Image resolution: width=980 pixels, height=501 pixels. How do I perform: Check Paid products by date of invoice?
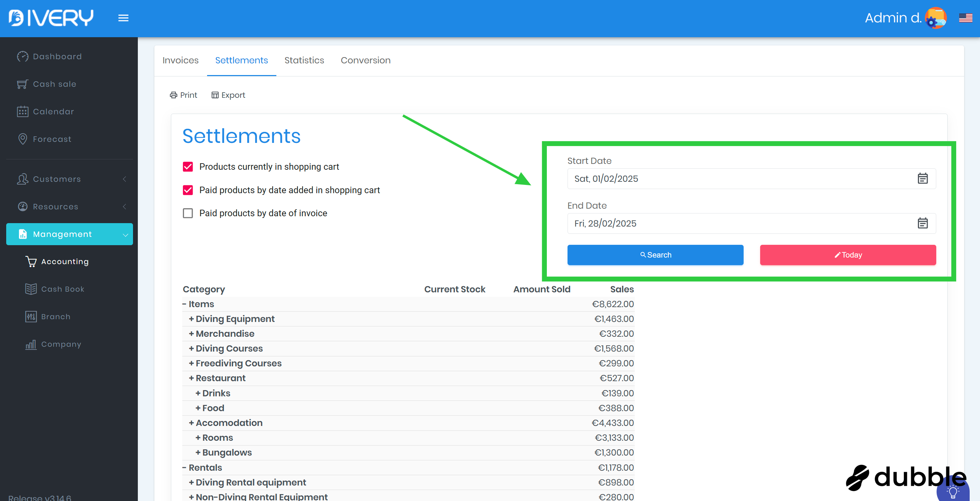point(188,213)
